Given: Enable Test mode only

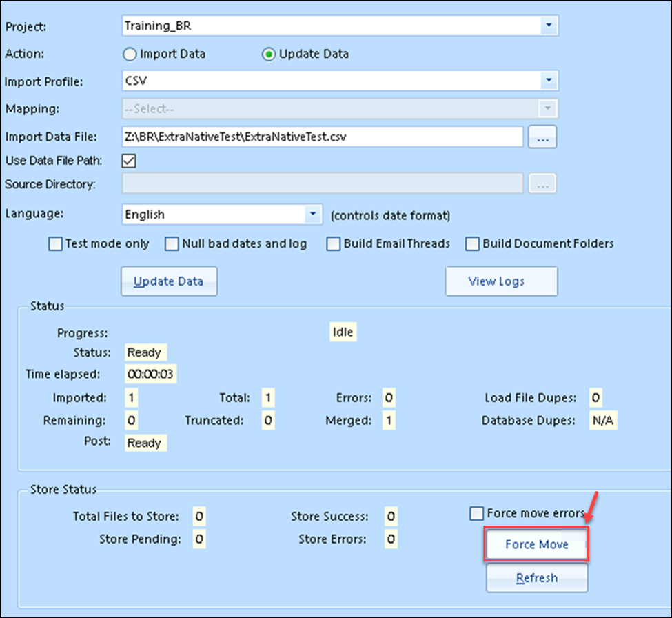Looking at the screenshot, I should point(55,243).
